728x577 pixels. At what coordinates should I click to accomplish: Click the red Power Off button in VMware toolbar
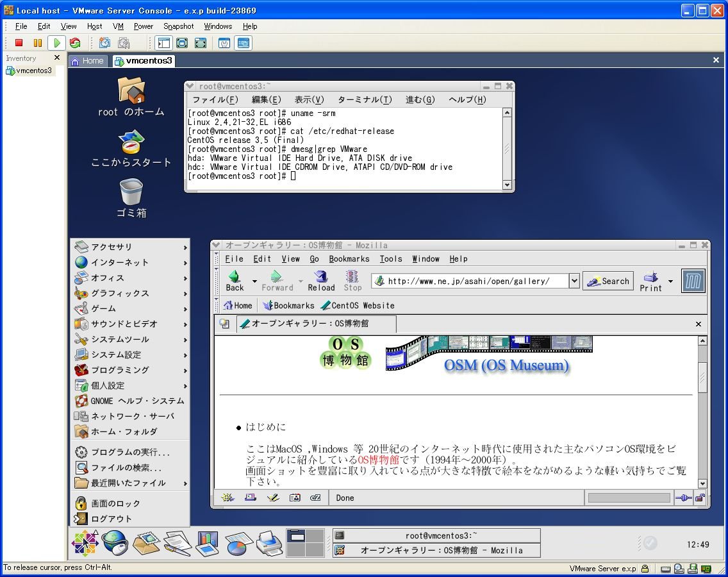(19, 43)
